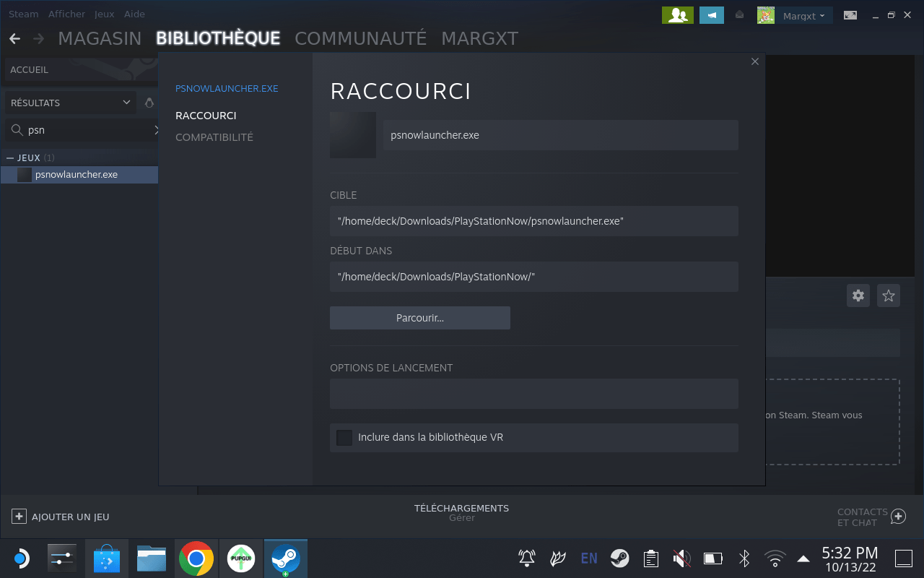
Task: Click the show desktop button
Action: click(904, 558)
